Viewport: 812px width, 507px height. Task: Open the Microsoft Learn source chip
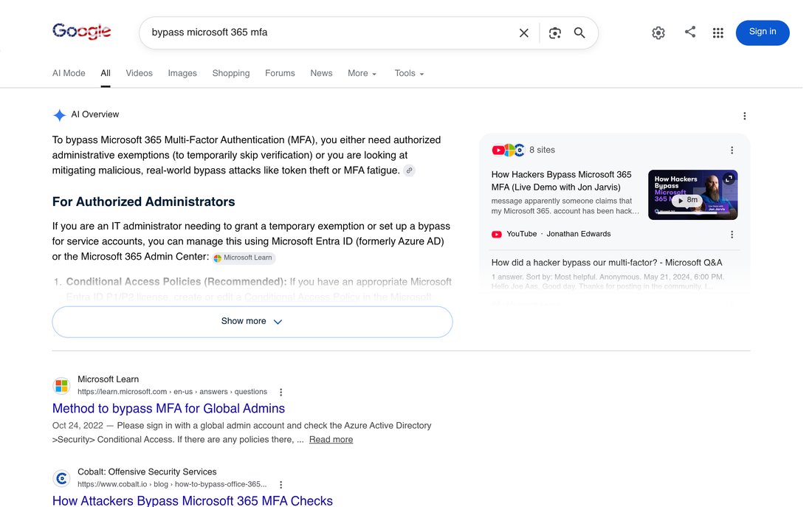pos(244,258)
